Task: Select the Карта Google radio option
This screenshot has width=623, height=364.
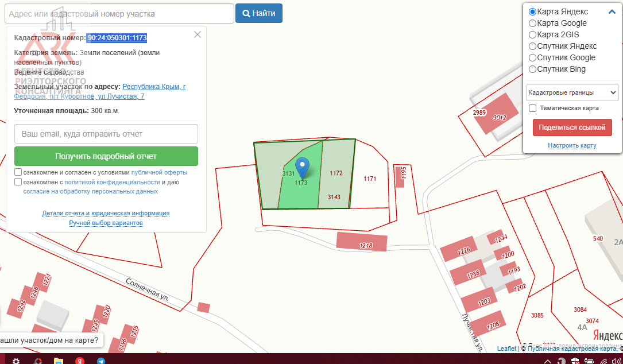Action: (532, 23)
